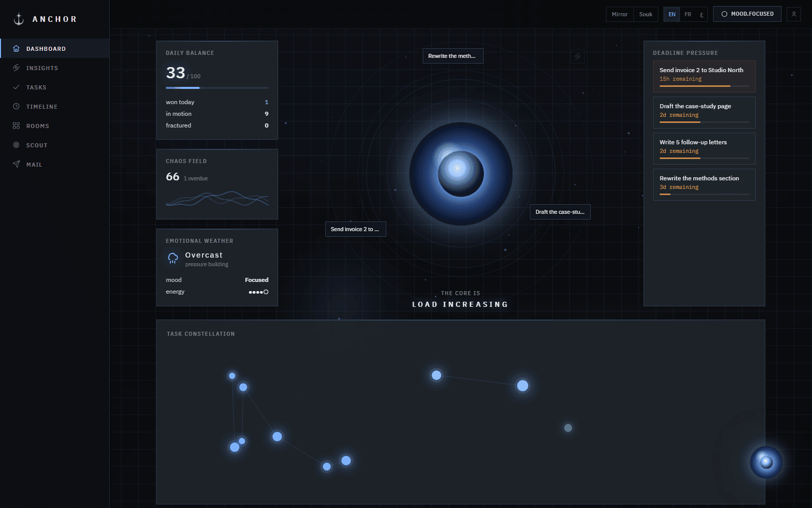This screenshot has height=508, width=812.
Task: Click the '33 / 100' balance score
Action: pos(183,73)
